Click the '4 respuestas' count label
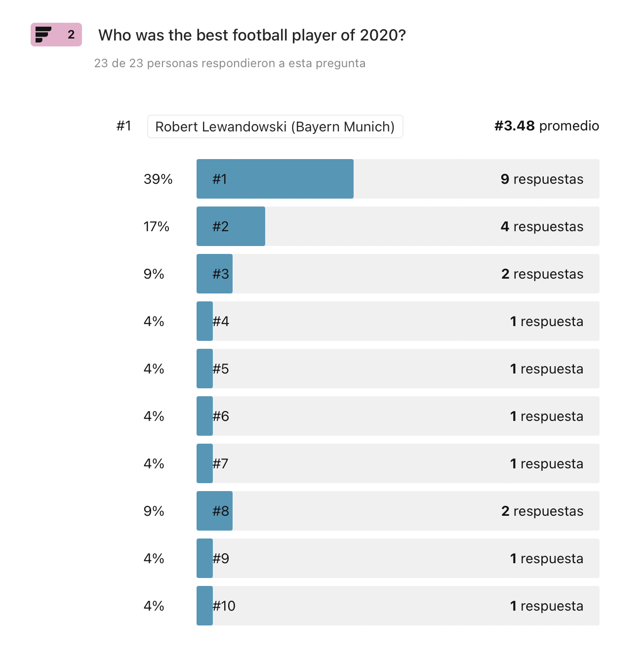644x663 pixels. pyautogui.click(x=542, y=226)
